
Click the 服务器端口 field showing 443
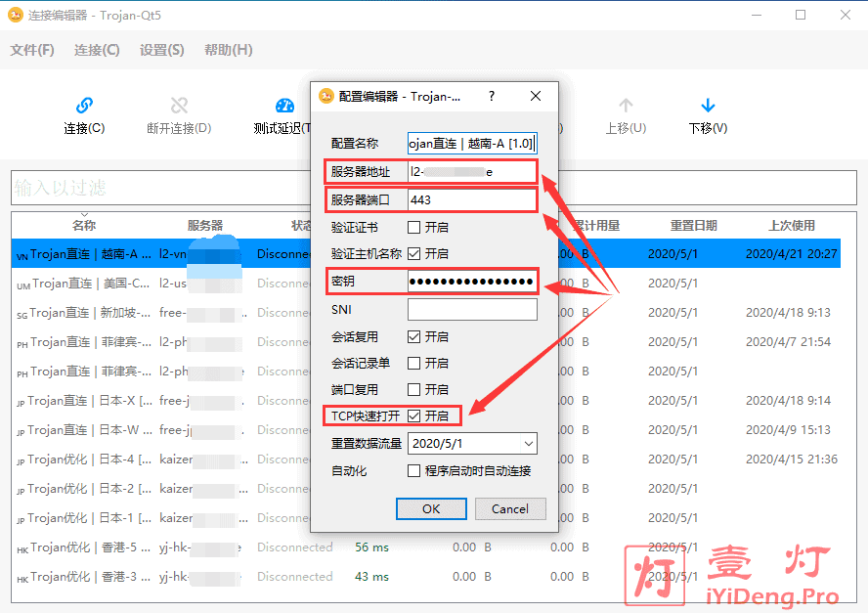(472, 199)
